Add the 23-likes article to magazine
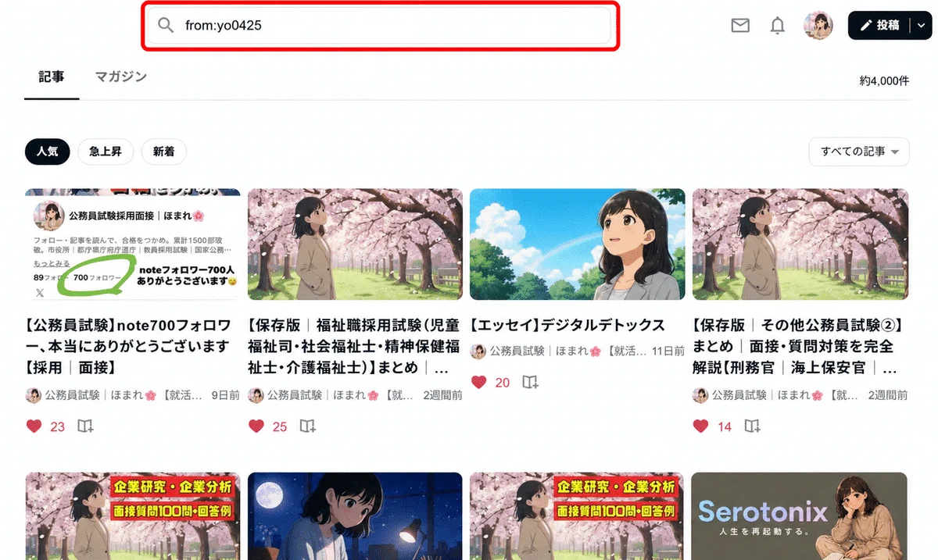The width and height of the screenshot is (938, 560). pos(85,426)
